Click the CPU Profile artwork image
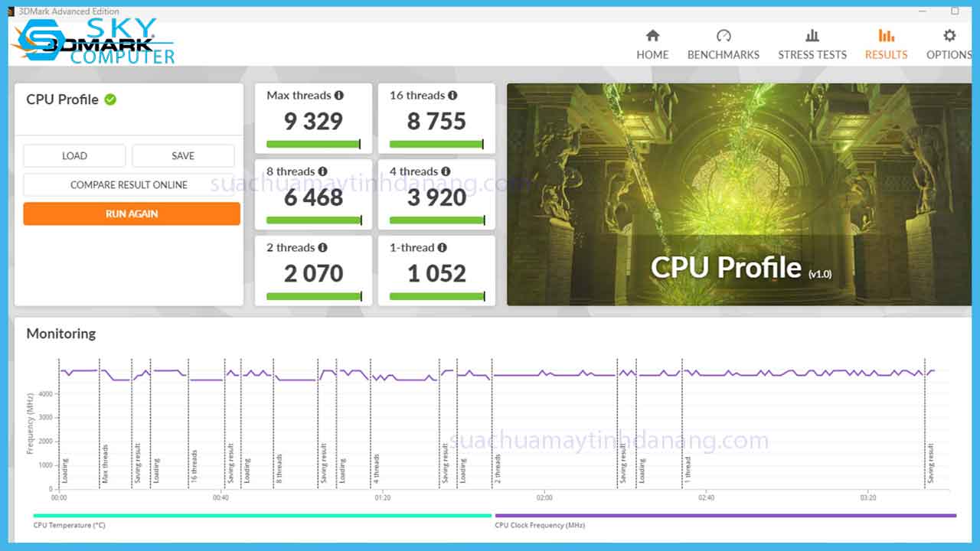 point(740,193)
